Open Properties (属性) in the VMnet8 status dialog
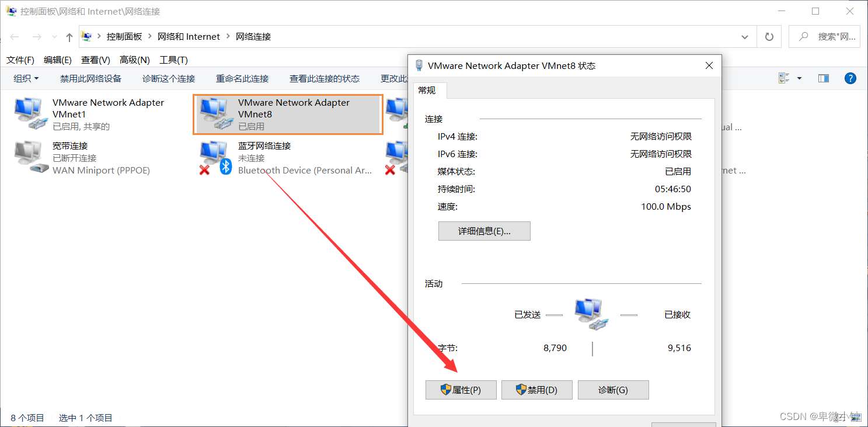Screen dimensions: 868x427 pyautogui.click(x=461, y=390)
